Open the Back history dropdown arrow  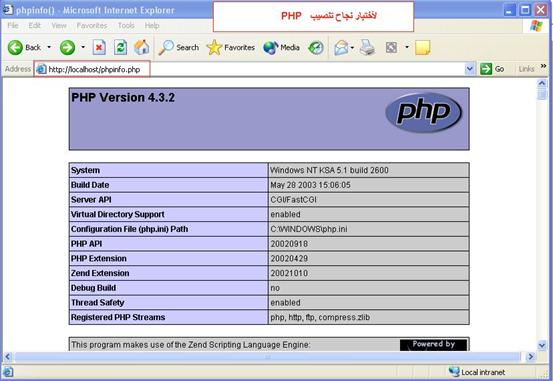pyautogui.click(x=49, y=47)
